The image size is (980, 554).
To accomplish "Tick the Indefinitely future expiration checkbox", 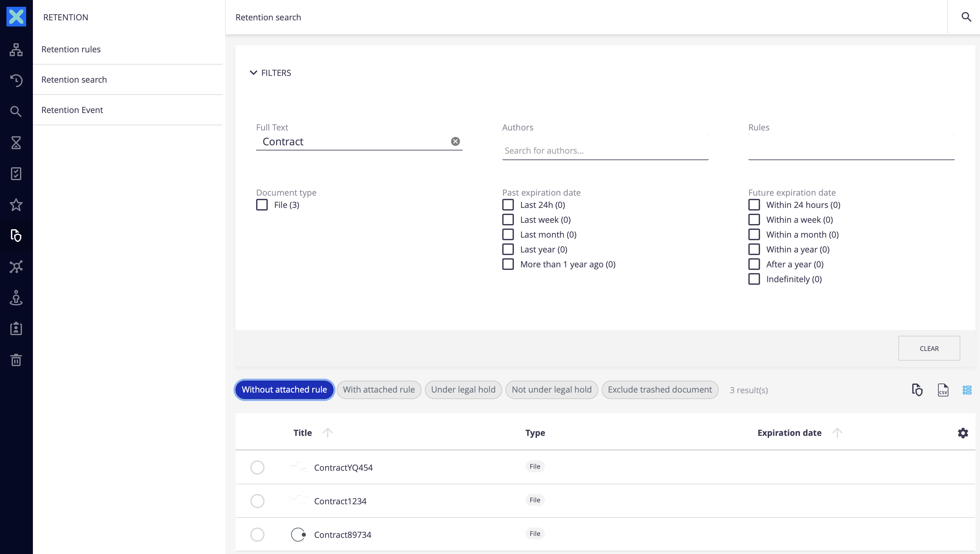I will (x=754, y=279).
